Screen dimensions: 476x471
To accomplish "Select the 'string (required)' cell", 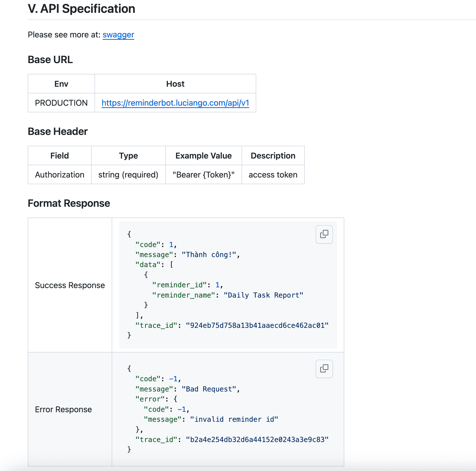I will click(x=128, y=175).
